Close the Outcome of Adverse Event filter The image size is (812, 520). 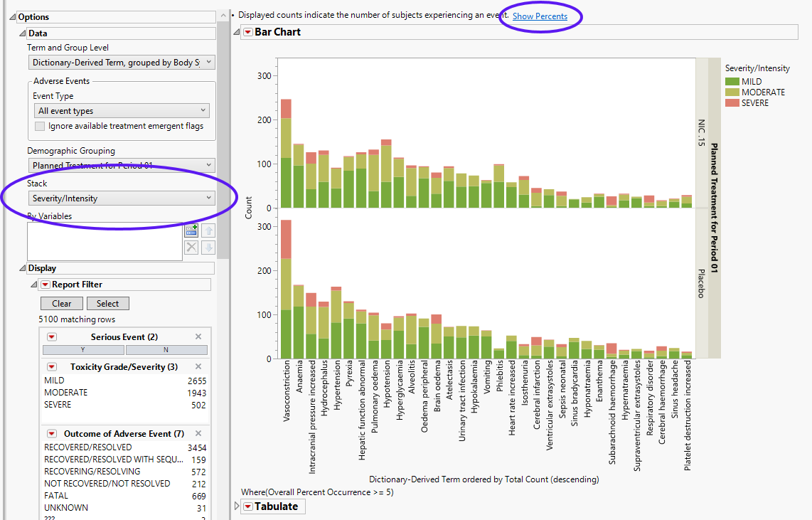click(198, 434)
